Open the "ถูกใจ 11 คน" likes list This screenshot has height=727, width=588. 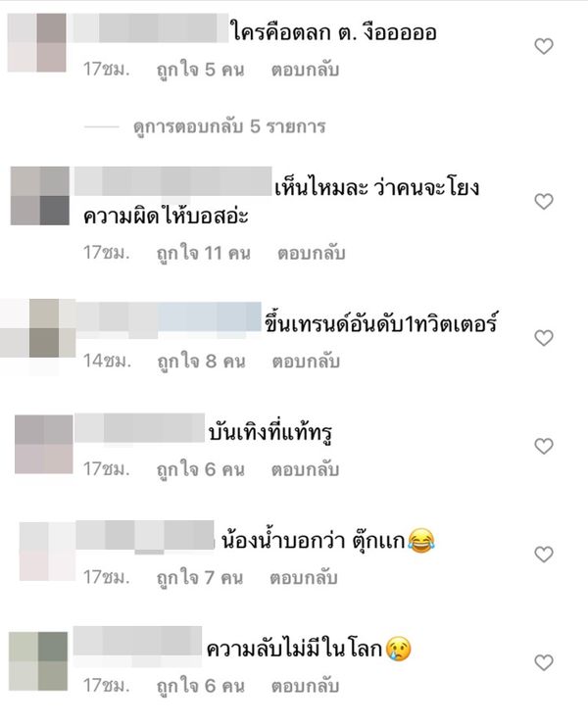(204, 253)
